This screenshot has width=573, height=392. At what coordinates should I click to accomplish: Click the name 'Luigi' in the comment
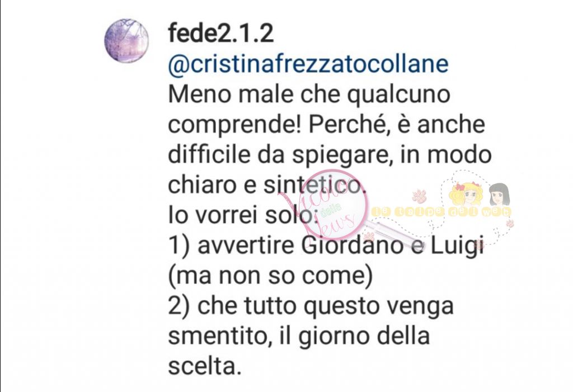[457, 246]
